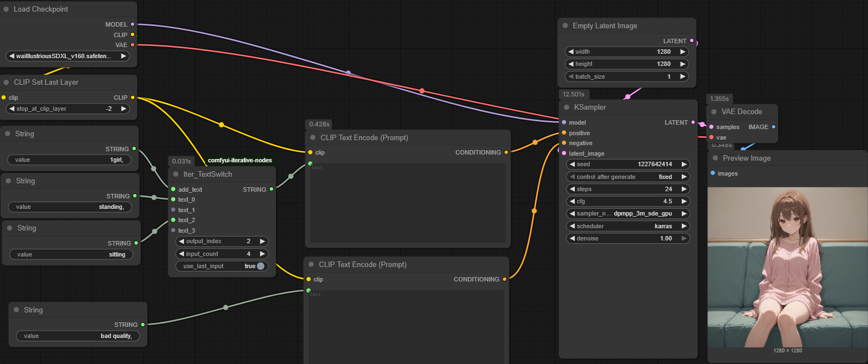Image resolution: width=868 pixels, height=364 pixels.
Task: Click the text_3 input socket on Iter_TextSwitch
Action: tap(173, 230)
